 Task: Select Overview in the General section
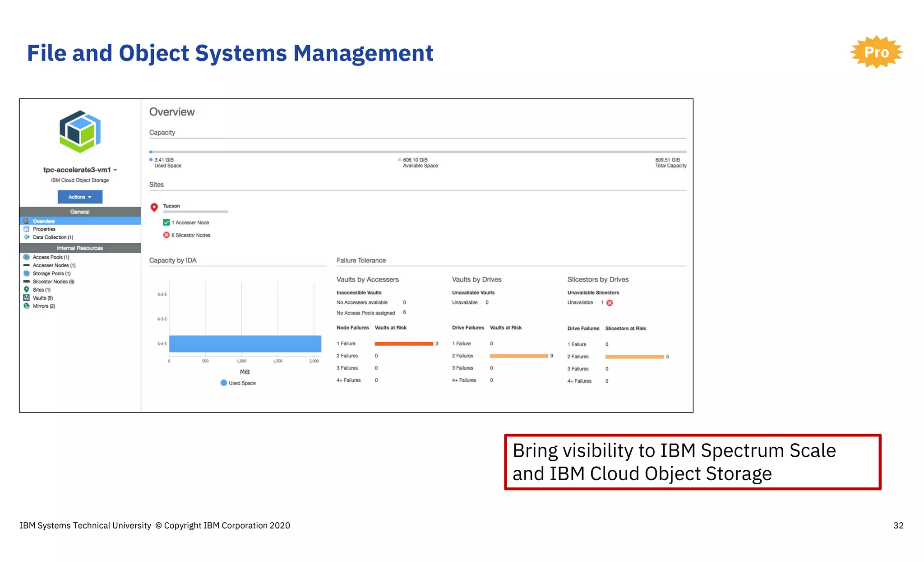[80, 221]
